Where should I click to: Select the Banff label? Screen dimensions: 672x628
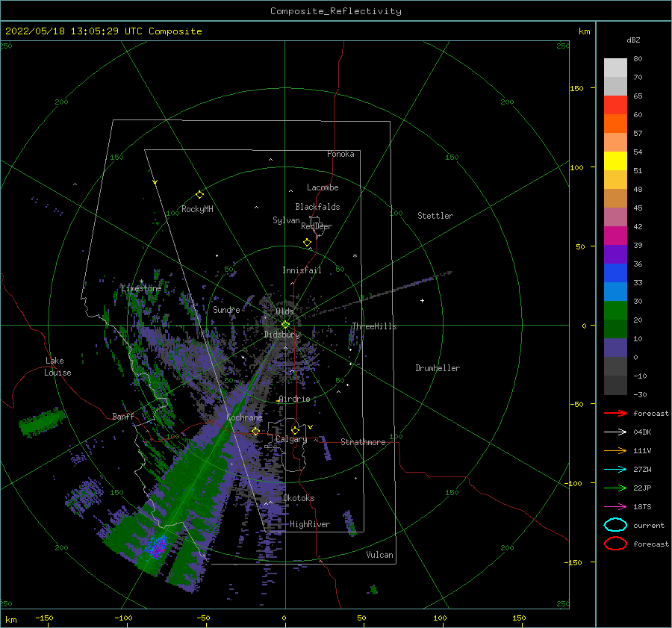coord(123,416)
